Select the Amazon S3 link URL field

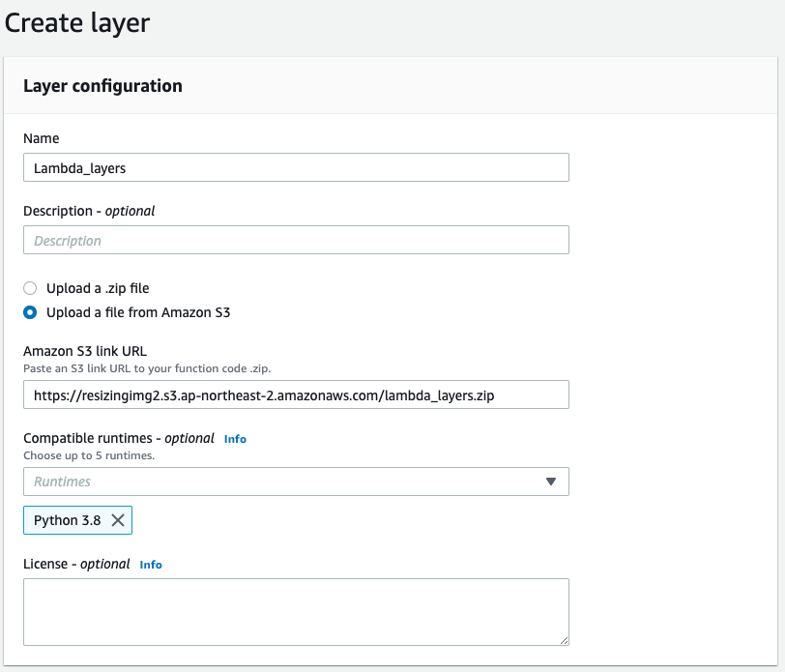[290, 394]
